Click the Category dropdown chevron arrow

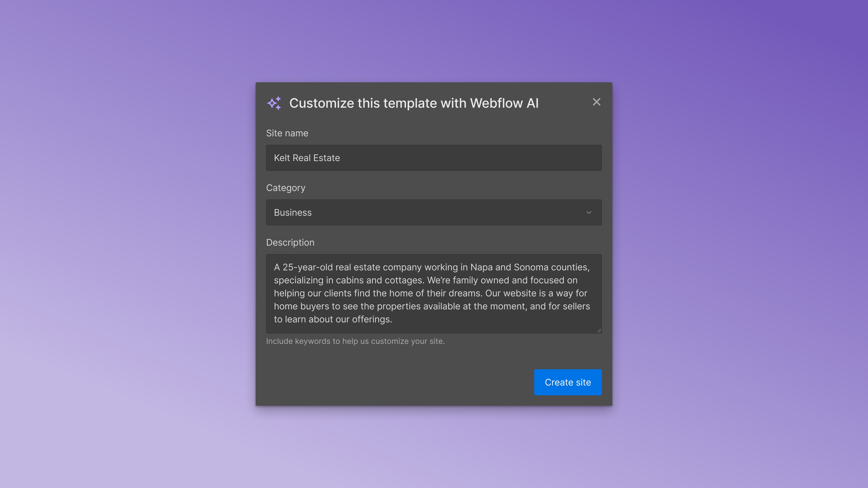[589, 212]
